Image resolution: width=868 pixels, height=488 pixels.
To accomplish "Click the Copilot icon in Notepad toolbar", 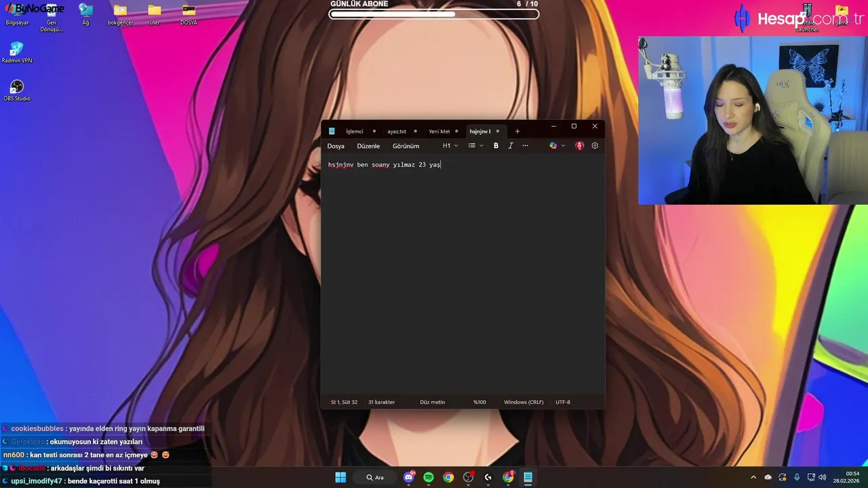I will point(553,146).
